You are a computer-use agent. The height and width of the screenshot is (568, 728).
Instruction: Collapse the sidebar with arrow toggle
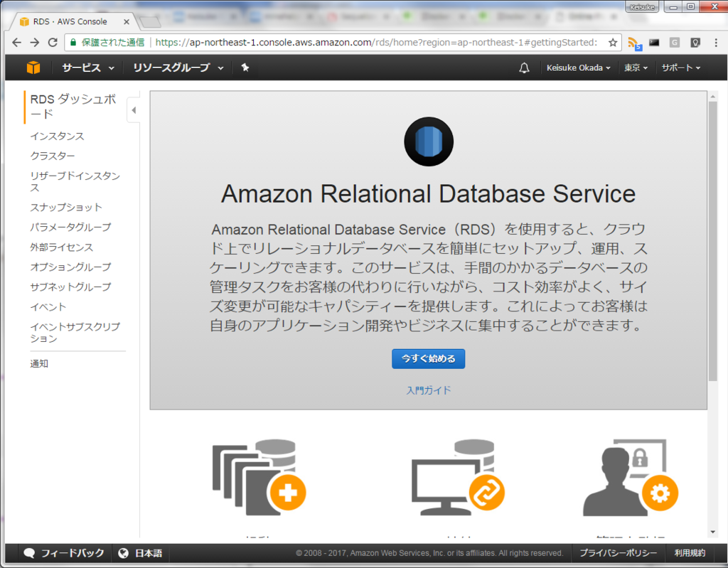[134, 110]
